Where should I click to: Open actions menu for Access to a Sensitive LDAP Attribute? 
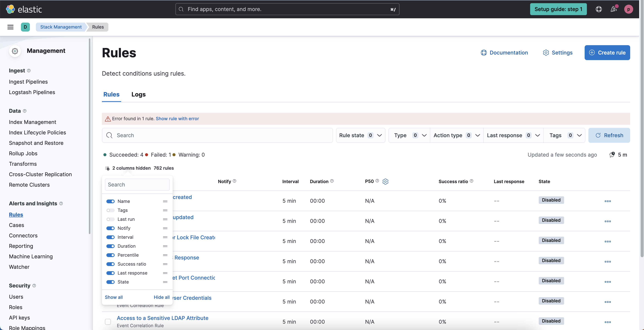608,322
